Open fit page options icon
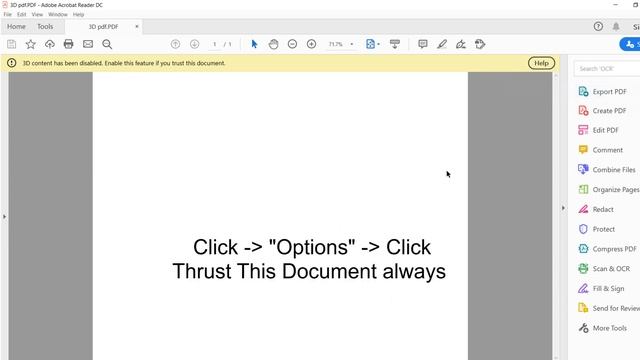 372,44
